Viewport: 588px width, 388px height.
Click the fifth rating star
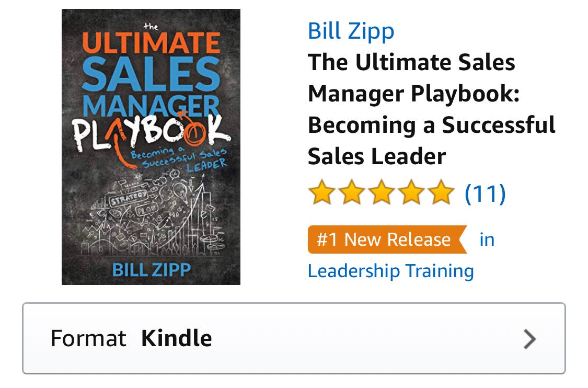click(441, 192)
